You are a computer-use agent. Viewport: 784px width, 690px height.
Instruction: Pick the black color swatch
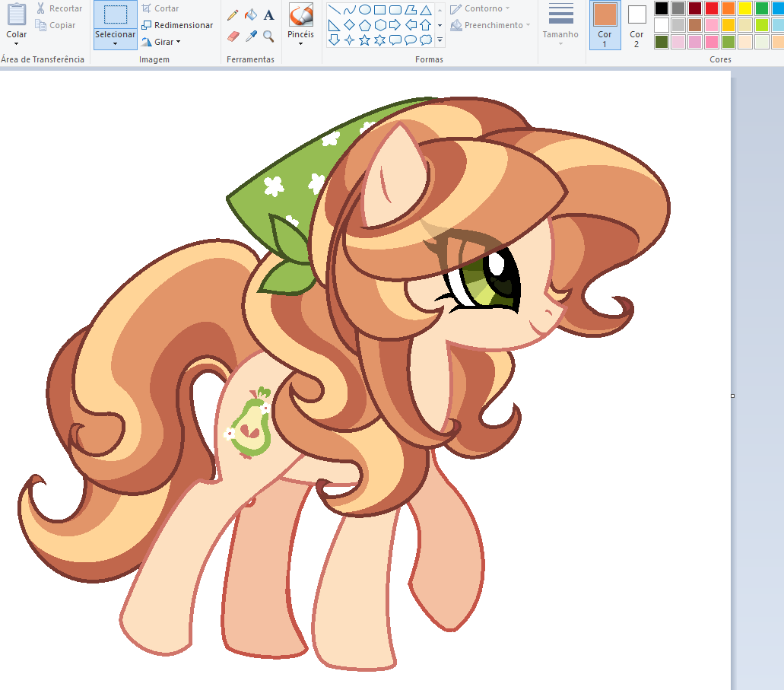[x=662, y=8]
